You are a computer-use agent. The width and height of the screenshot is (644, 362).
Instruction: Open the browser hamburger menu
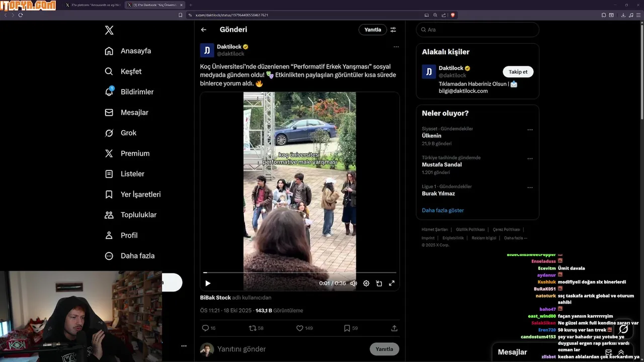638,15
